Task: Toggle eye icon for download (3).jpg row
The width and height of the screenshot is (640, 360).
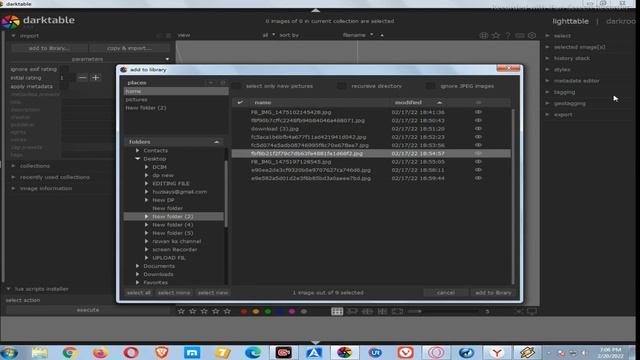Action: pyautogui.click(x=478, y=129)
